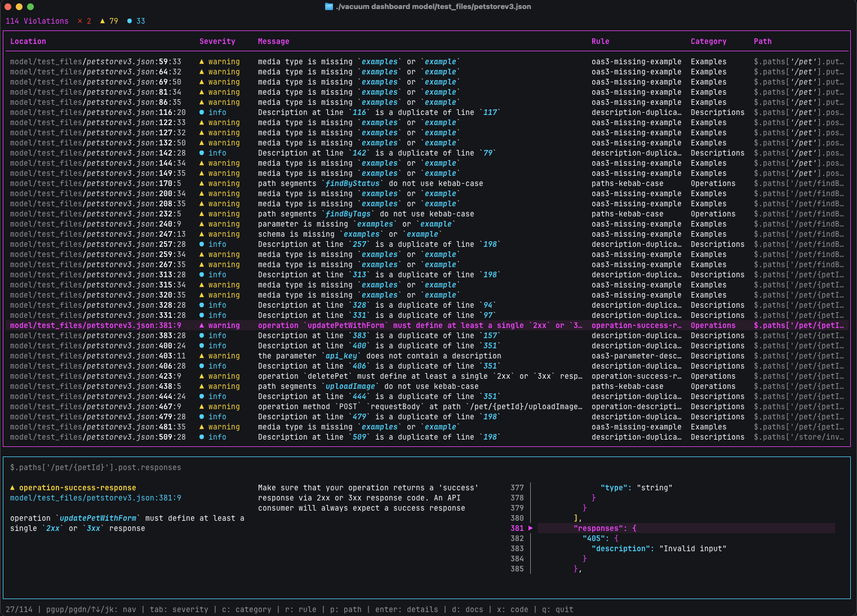857x616 pixels.
Task: Click the folder icon in the title bar
Action: click(329, 7)
